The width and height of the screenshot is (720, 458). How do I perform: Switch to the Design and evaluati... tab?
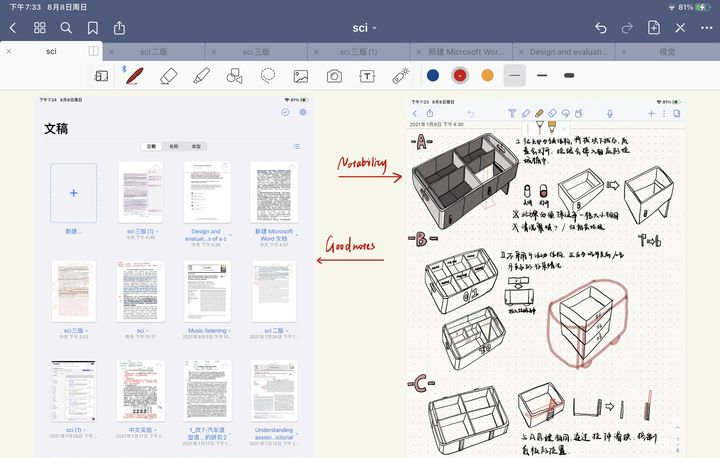[568, 52]
